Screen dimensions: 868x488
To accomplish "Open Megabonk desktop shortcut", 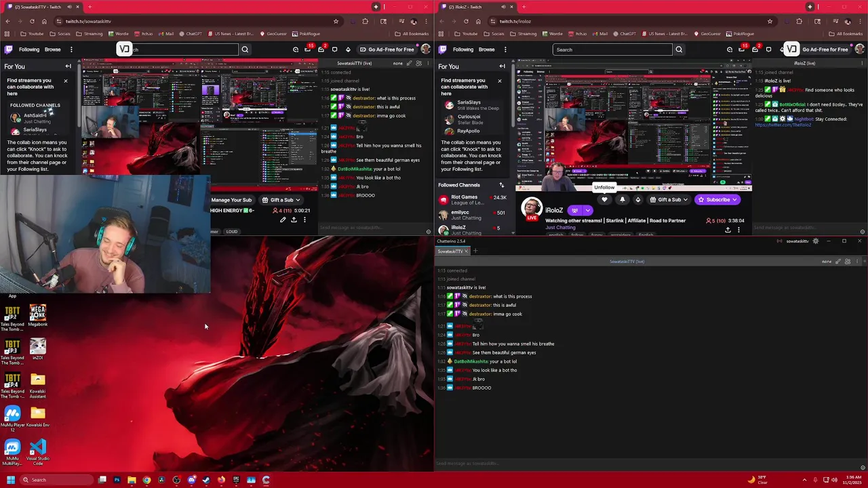I will [38, 315].
